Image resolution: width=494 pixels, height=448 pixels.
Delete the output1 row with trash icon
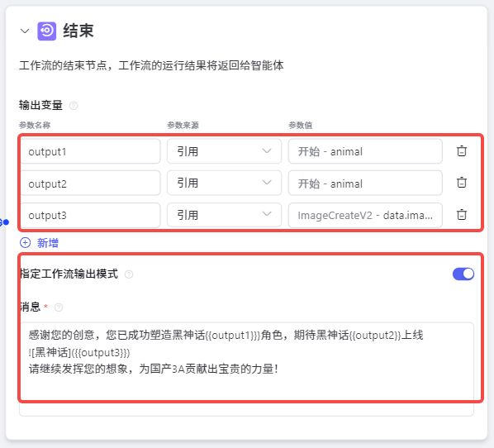462,151
